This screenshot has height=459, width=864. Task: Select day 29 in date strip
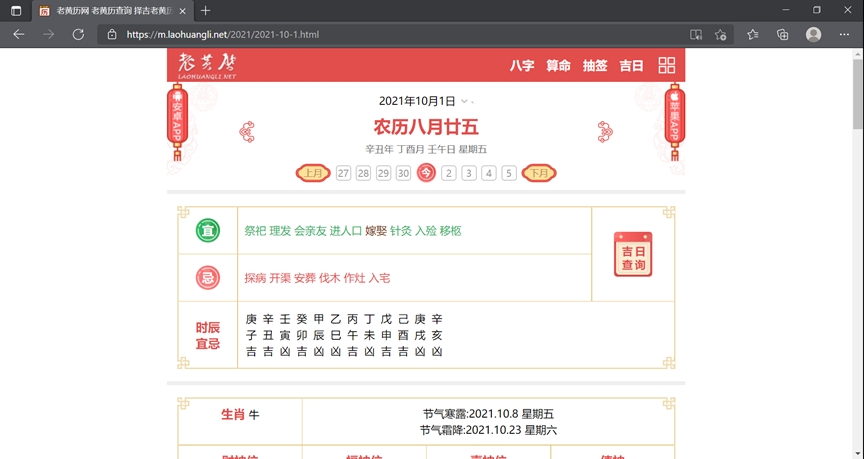(x=384, y=173)
